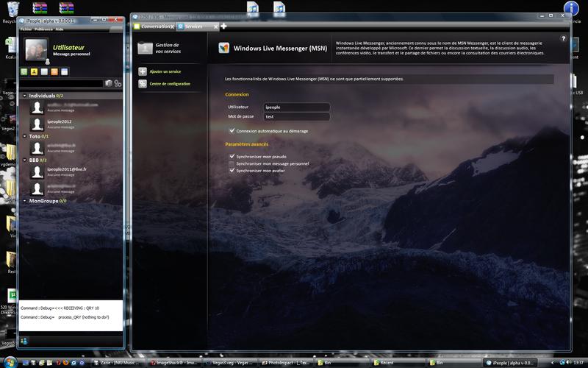Click the white middle icon in iPeople toolbar
This screenshot has height=368, width=588.
pyautogui.click(x=44, y=71)
